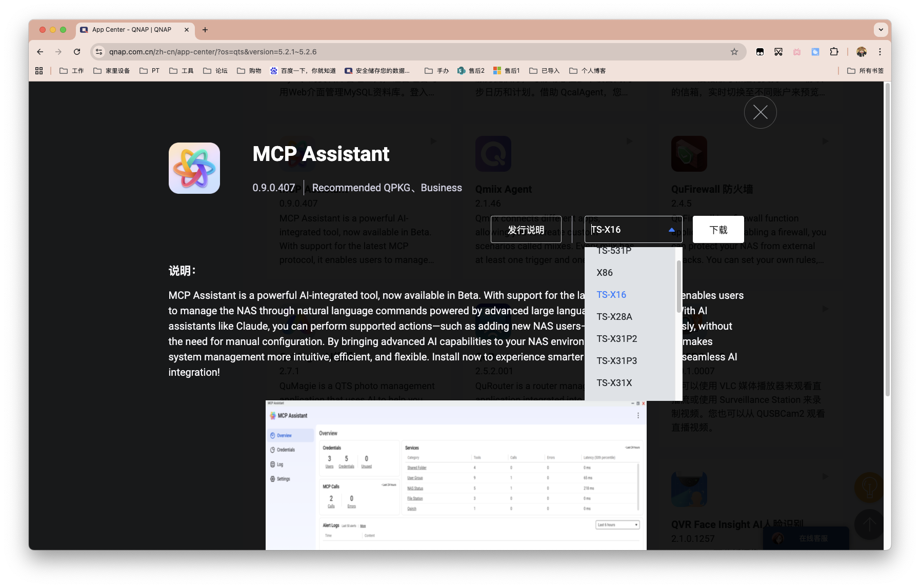Click the browser back arrow

[x=40, y=52]
